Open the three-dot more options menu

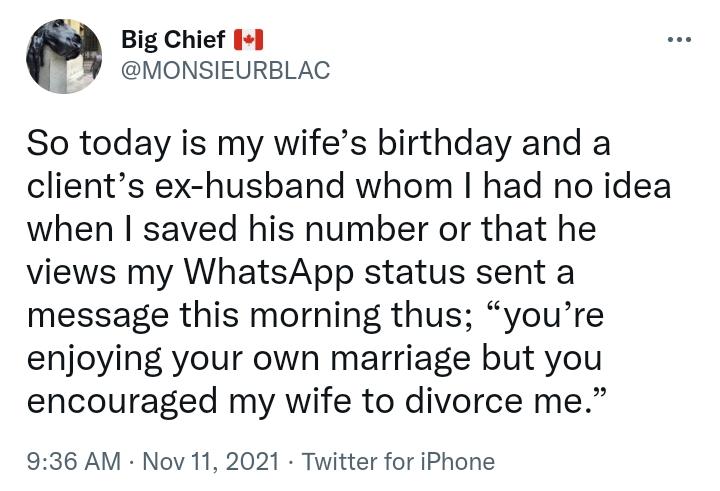pyautogui.click(x=679, y=40)
